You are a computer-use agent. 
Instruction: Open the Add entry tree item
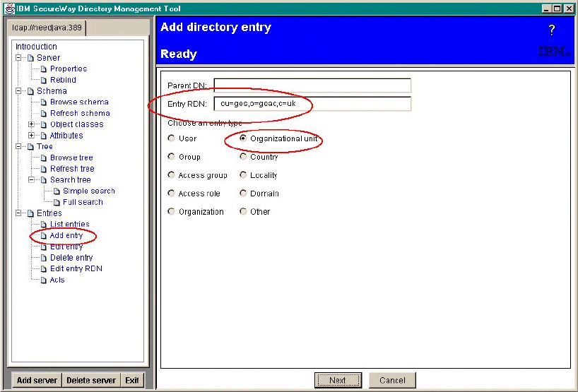tap(66, 235)
